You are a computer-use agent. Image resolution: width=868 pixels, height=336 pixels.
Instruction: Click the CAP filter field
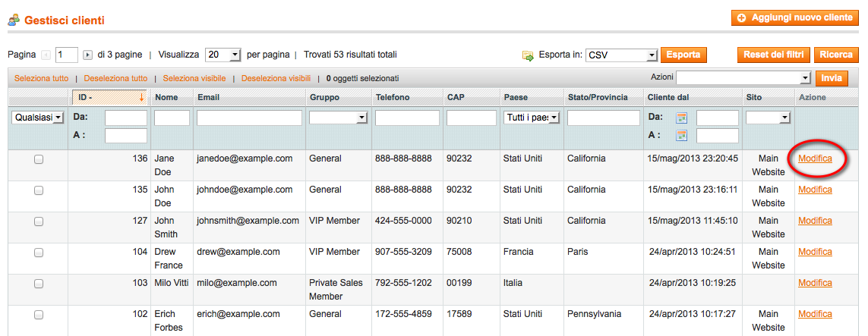[x=471, y=118]
